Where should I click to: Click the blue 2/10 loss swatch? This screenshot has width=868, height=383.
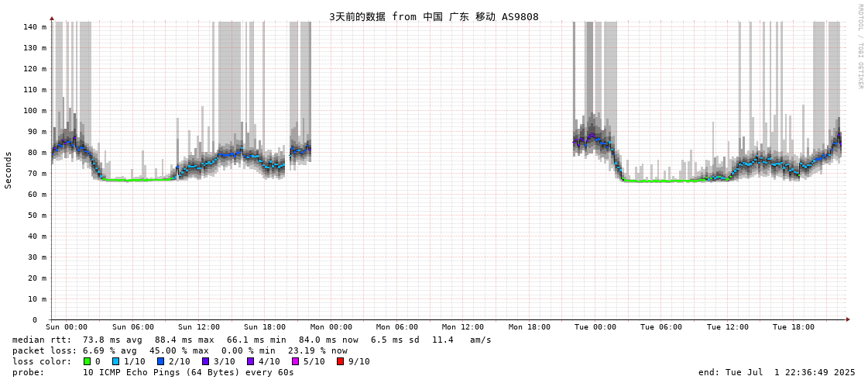pos(160,361)
